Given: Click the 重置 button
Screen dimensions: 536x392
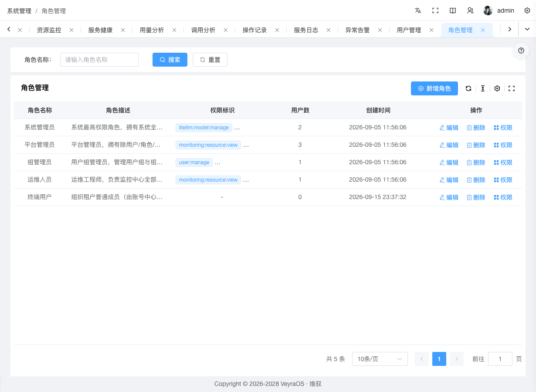Looking at the screenshot, I should (210, 60).
